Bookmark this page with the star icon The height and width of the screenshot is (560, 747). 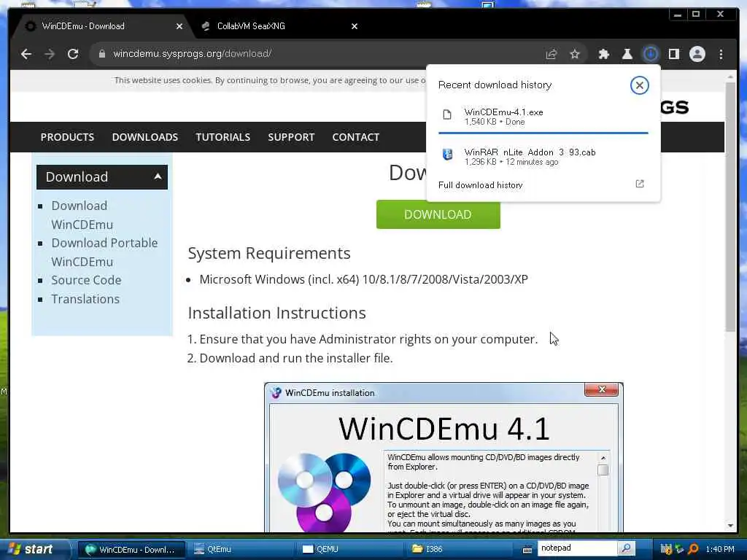pyautogui.click(x=575, y=54)
